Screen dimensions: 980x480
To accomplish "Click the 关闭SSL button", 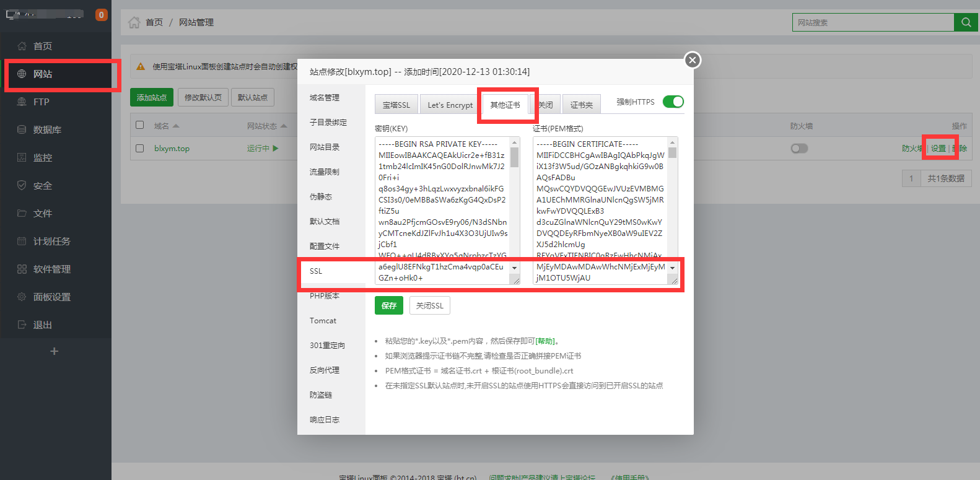I will point(430,305).
